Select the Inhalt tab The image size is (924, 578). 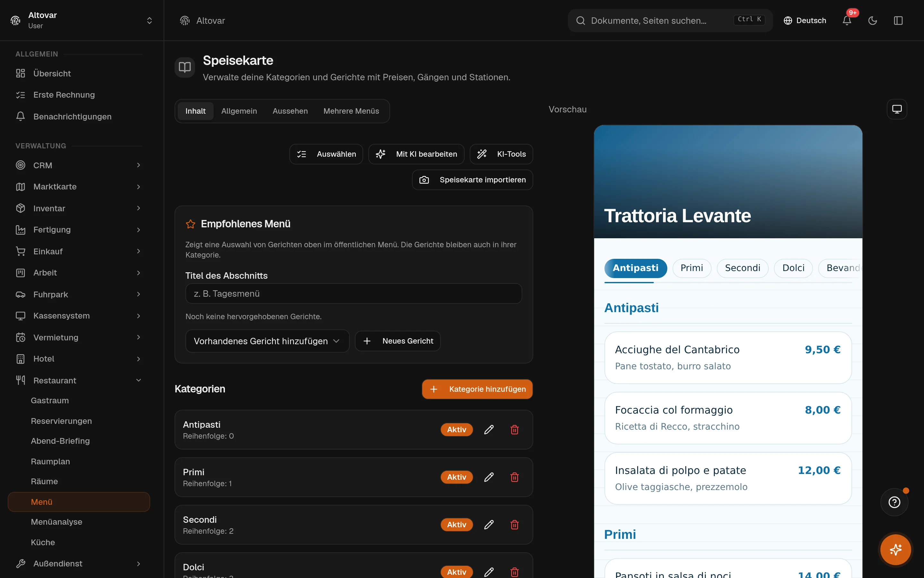(x=195, y=111)
